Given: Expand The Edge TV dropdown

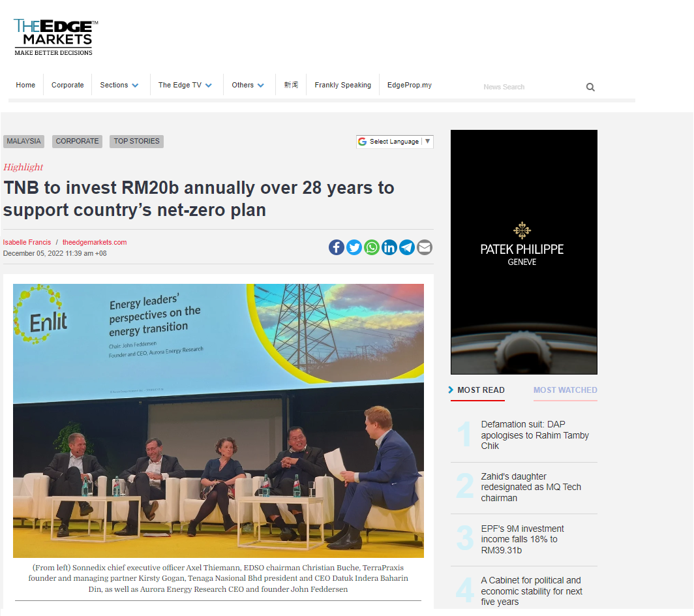Looking at the screenshot, I should (x=185, y=85).
